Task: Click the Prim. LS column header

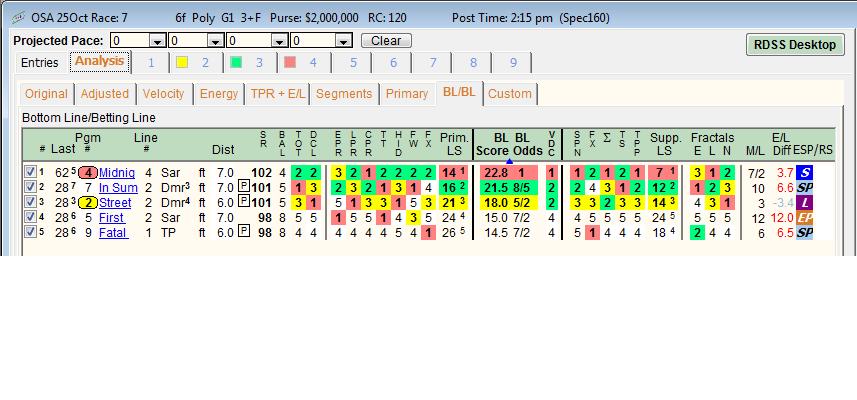Action: [x=455, y=144]
